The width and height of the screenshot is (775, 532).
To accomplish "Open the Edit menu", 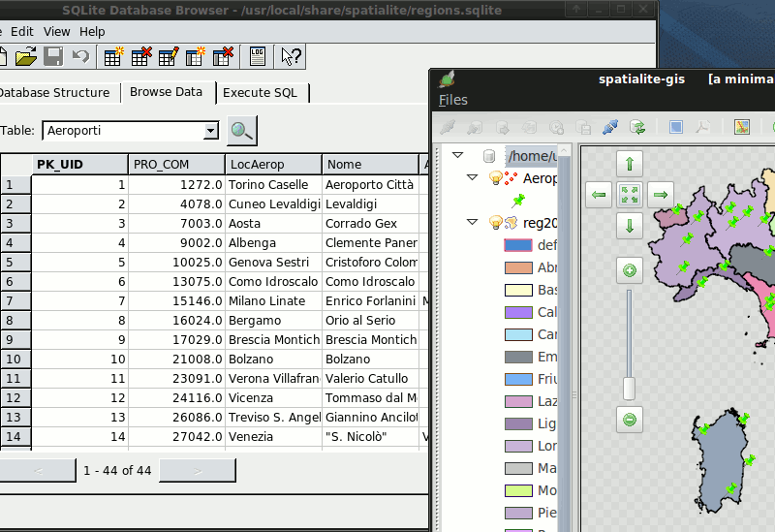I will pyautogui.click(x=22, y=32).
